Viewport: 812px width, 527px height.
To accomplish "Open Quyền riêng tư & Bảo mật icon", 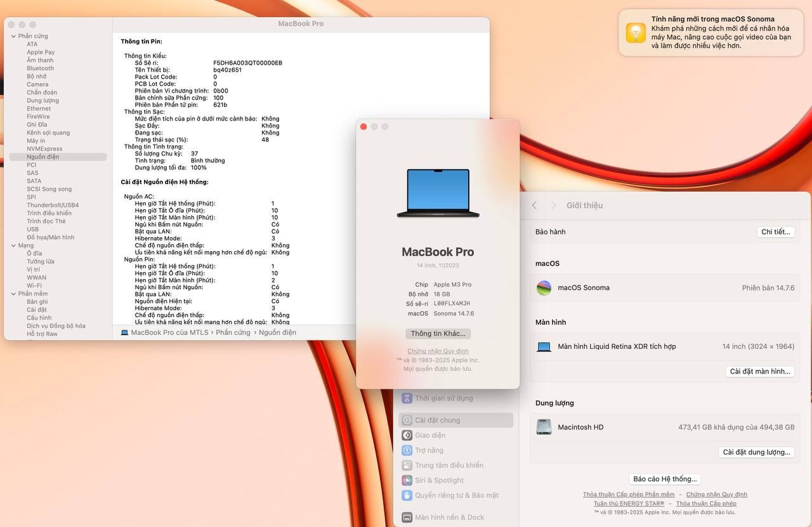I will pos(407,495).
